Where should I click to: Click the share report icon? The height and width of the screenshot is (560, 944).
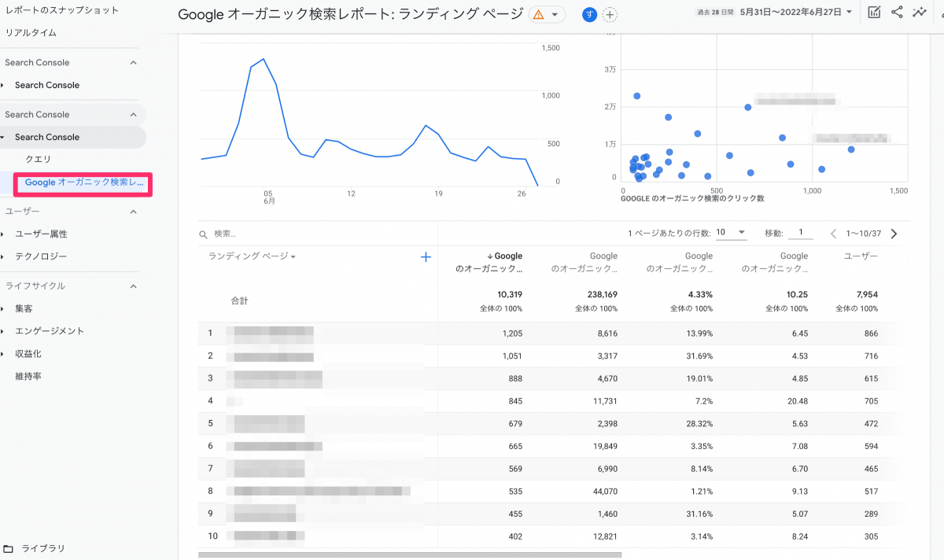click(x=897, y=13)
